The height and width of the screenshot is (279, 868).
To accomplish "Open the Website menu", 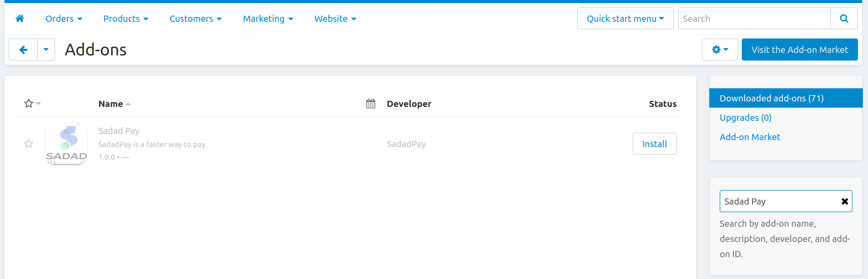I will click(x=335, y=19).
